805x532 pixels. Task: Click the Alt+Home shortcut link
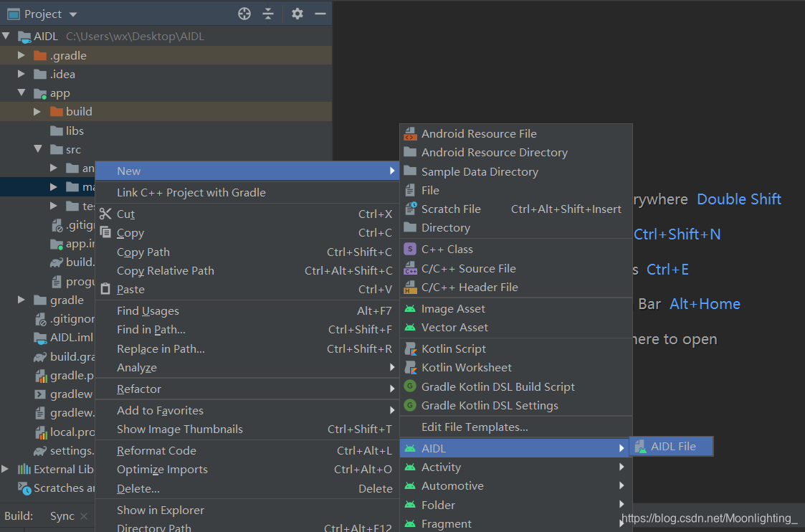[705, 304]
